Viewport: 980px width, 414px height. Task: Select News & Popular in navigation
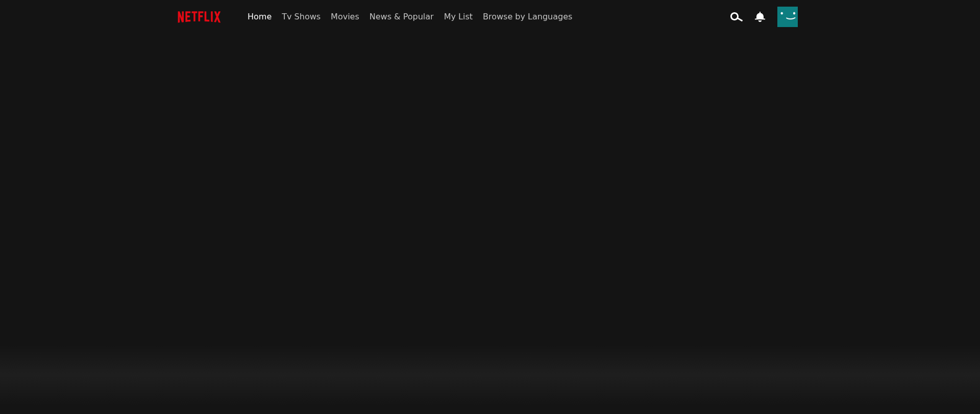pos(401,17)
